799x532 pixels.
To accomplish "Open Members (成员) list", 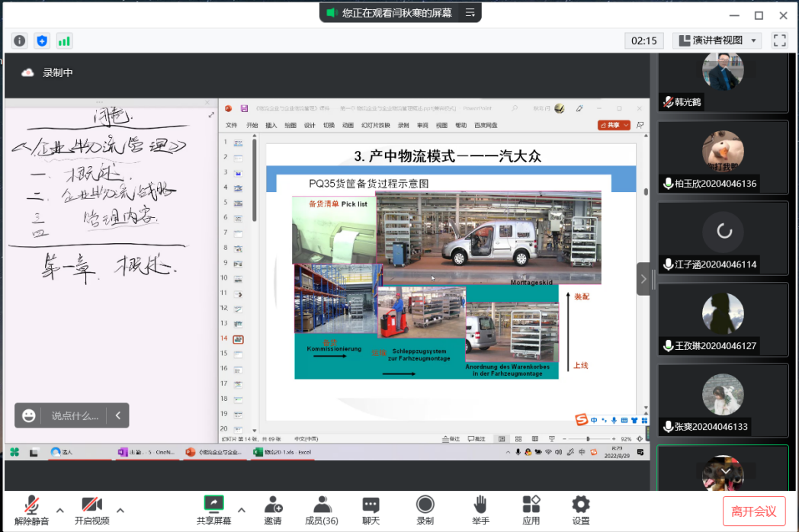I will click(322, 510).
